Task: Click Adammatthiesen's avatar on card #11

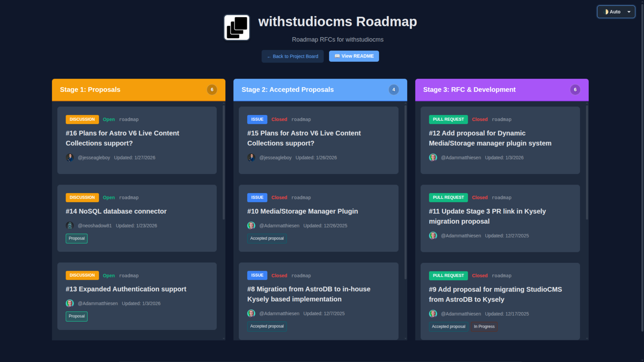Action: pyautogui.click(x=433, y=236)
